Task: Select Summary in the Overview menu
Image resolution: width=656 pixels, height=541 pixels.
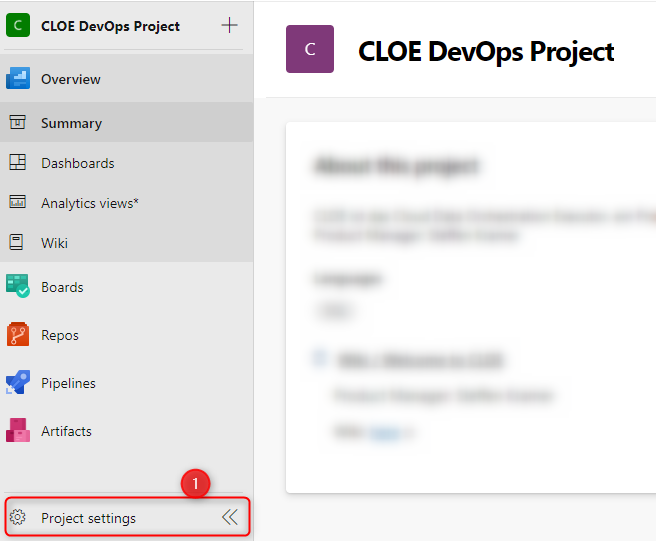Action: (71, 123)
